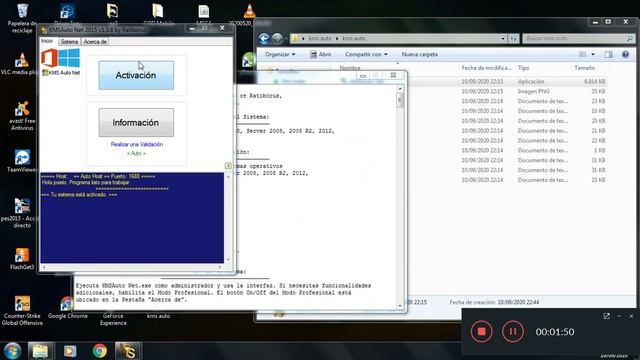Open the Windows Start button
The height and width of the screenshot is (360, 640).
pyautogui.click(x=12, y=351)
